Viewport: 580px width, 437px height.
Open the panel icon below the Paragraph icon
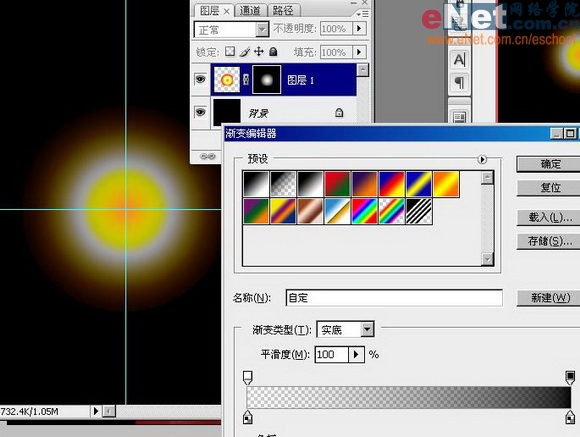click(459, 117)
